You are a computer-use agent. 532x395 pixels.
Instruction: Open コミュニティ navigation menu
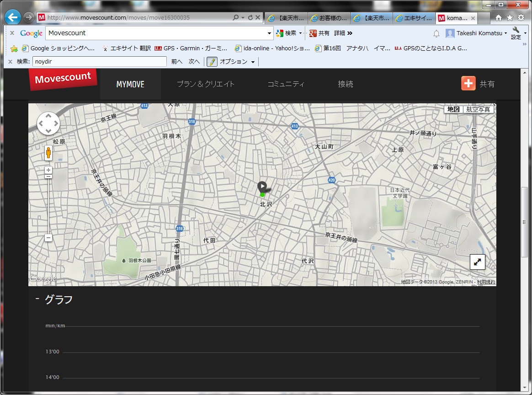(x=286, y=84)
